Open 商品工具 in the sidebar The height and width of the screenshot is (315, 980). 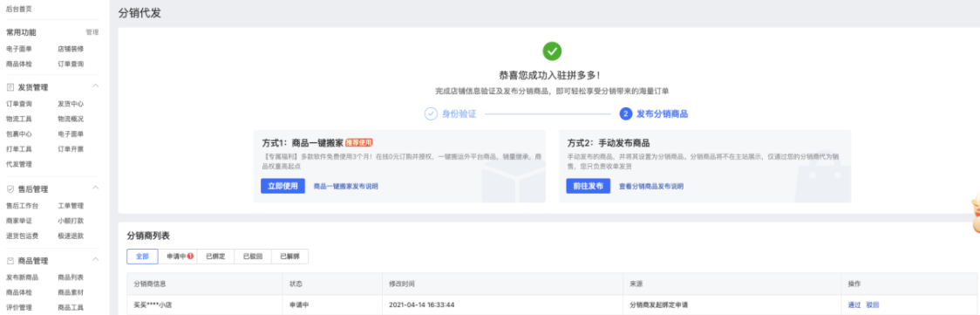pos(71,307)
